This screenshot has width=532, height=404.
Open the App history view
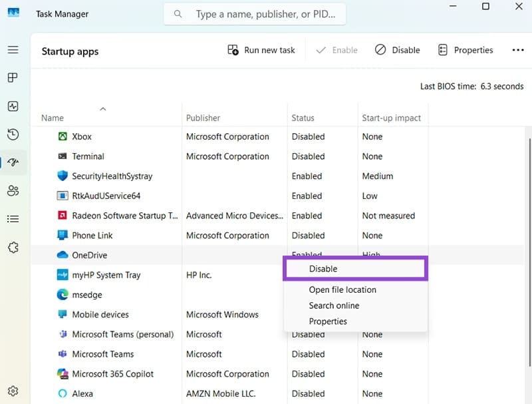pos(14,134)
